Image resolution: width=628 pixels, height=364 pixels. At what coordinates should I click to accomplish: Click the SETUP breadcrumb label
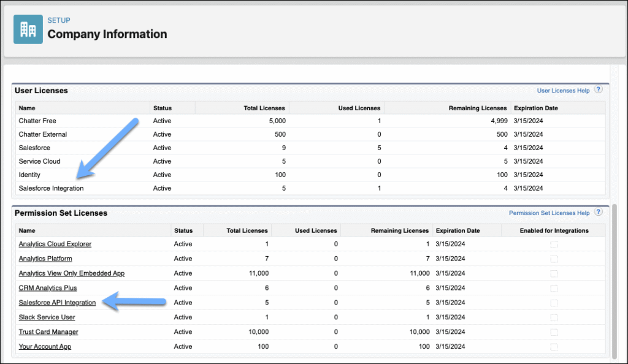58,20
